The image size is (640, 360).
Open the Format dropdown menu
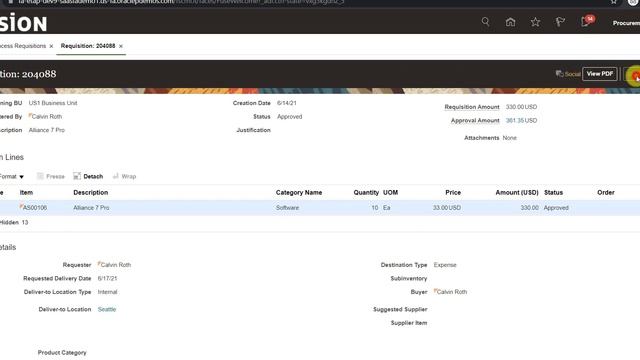point(12,176)
